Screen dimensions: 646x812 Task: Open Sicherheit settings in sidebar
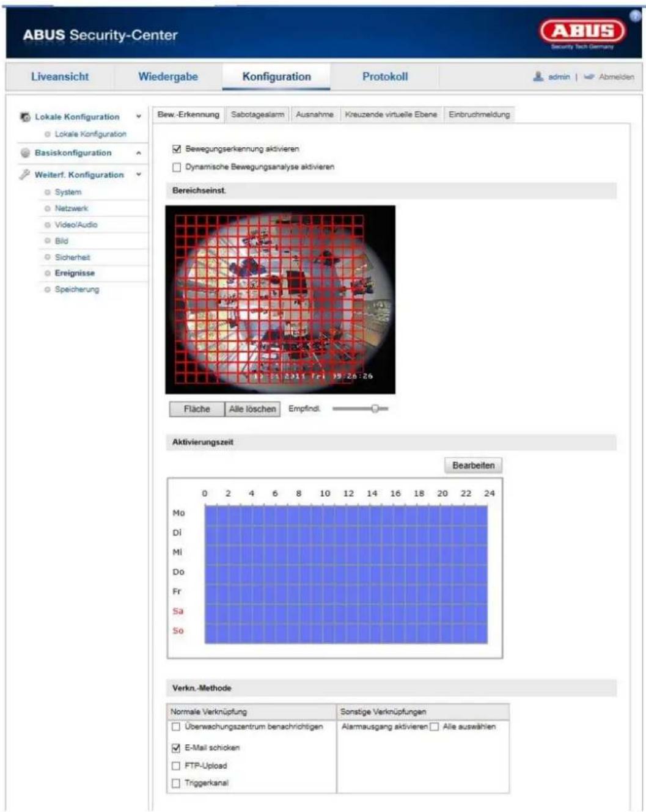pyautogui.click(x=72, y=258)
